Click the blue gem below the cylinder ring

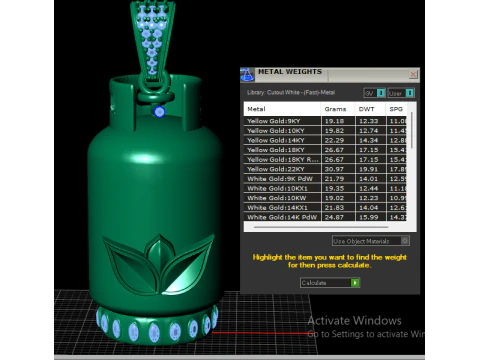point(159,111)
